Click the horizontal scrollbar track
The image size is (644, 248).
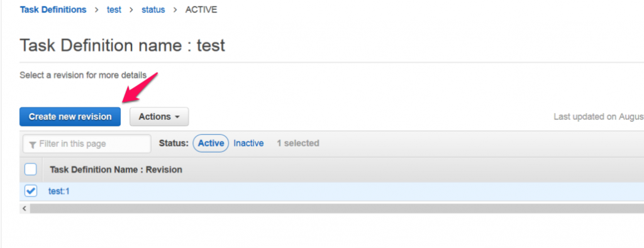337,208
